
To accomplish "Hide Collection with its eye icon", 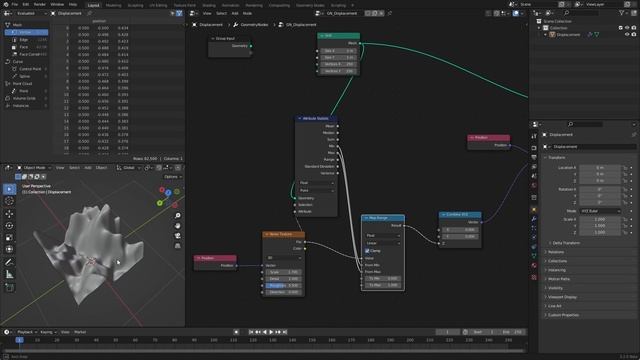I will coord(627,28).
